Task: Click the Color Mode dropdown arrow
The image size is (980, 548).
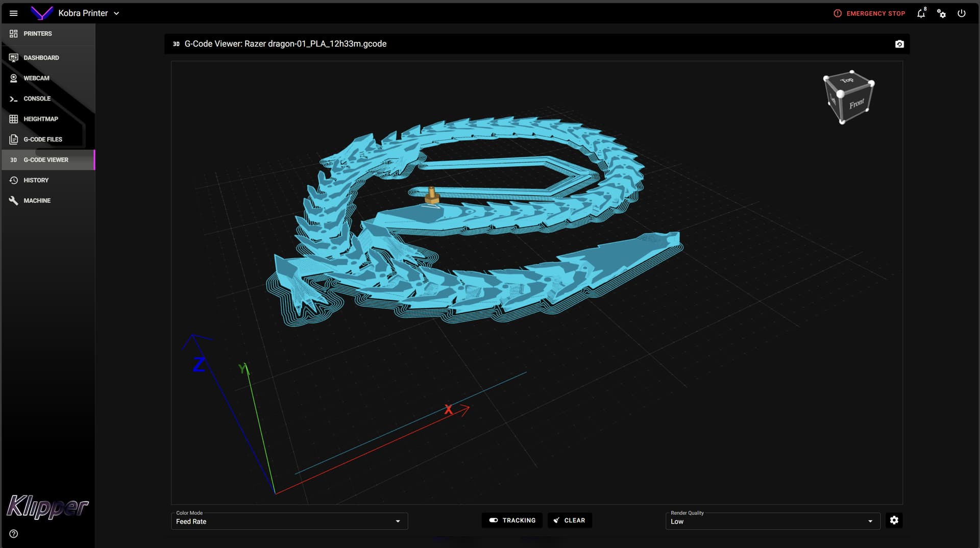Action: tap(398, 521)
